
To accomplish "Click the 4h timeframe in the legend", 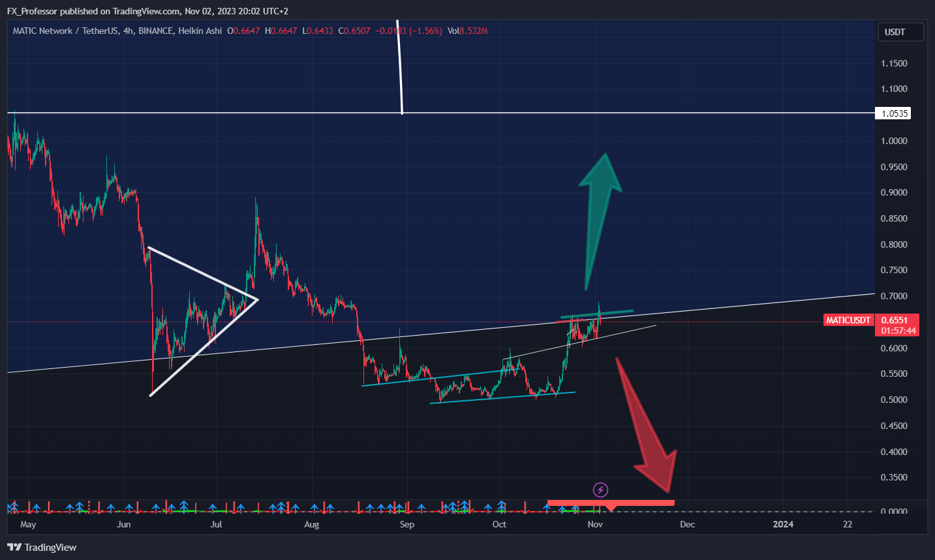I will click(129, 31).
